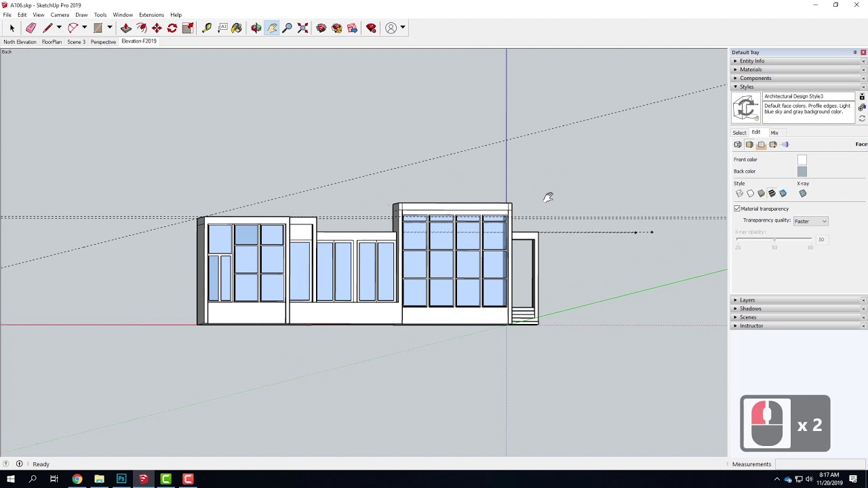Click the Back color swatch
This screenshot has height=488, width=868.
(x=802, y=171)
